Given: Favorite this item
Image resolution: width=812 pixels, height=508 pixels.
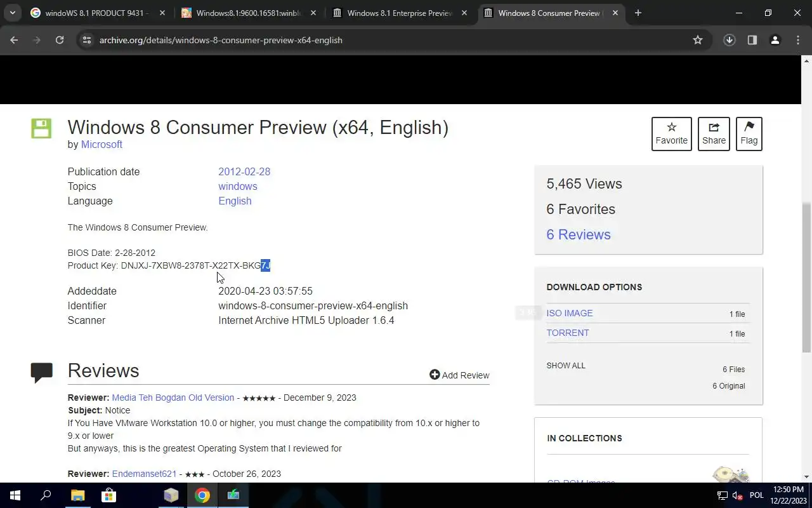Looking at the screenshot, I should point(671,133).
